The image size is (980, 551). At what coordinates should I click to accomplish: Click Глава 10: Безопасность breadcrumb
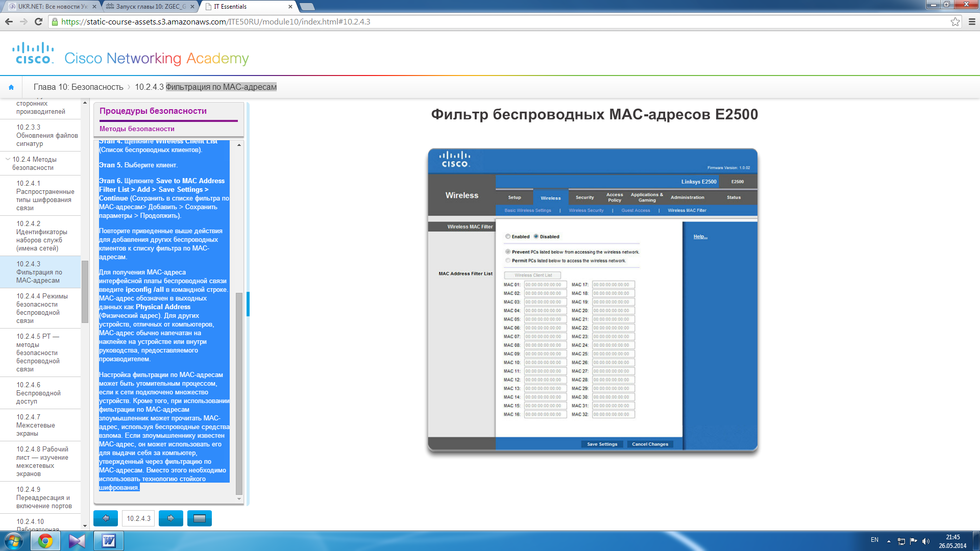point(79,87)
